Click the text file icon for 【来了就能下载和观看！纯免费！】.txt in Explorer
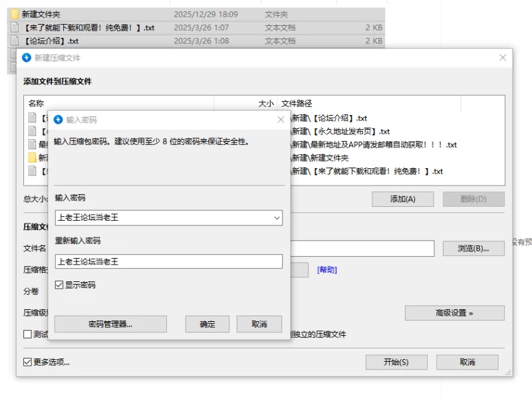Screen dimensions: 532x399 pyautogui.click(x=15, y=27)
